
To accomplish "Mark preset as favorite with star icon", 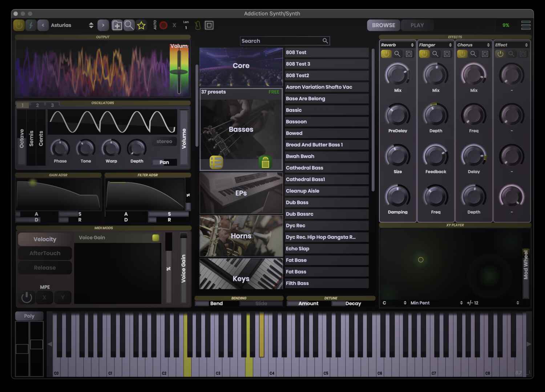I will (141, 25).
